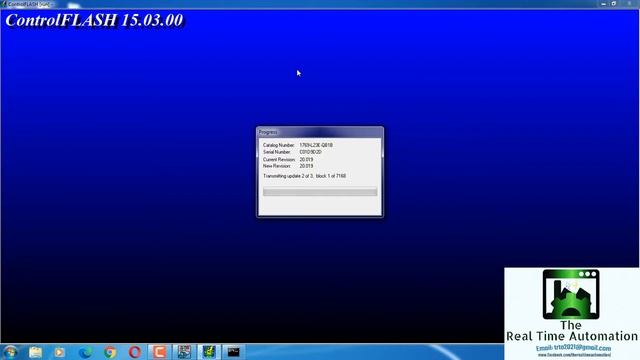Click the ControlFLASH 15.03.00 heading
This screenshot has width=640, height=360.
pos(94,20)
